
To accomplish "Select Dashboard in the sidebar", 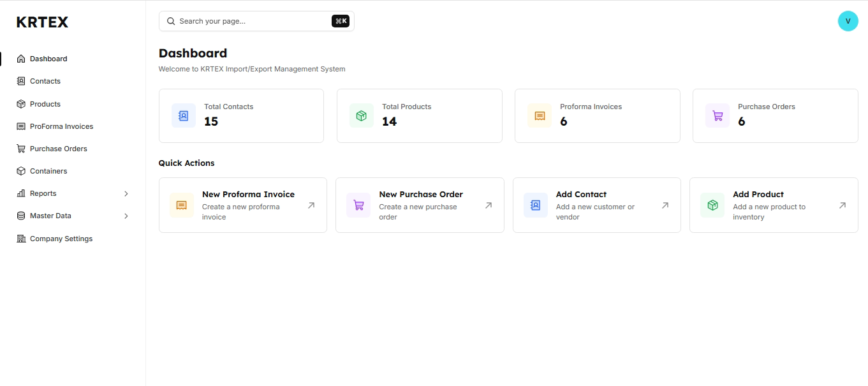I will [x=48, y=59].
